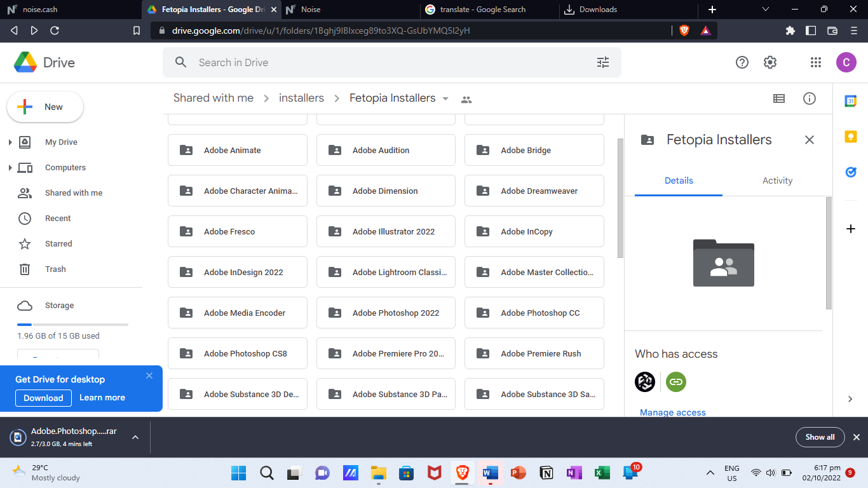The height and width of the screenshot is (488, 868).
Task: Click Download for Drive desktop
Action: click(x=43, y=398)
